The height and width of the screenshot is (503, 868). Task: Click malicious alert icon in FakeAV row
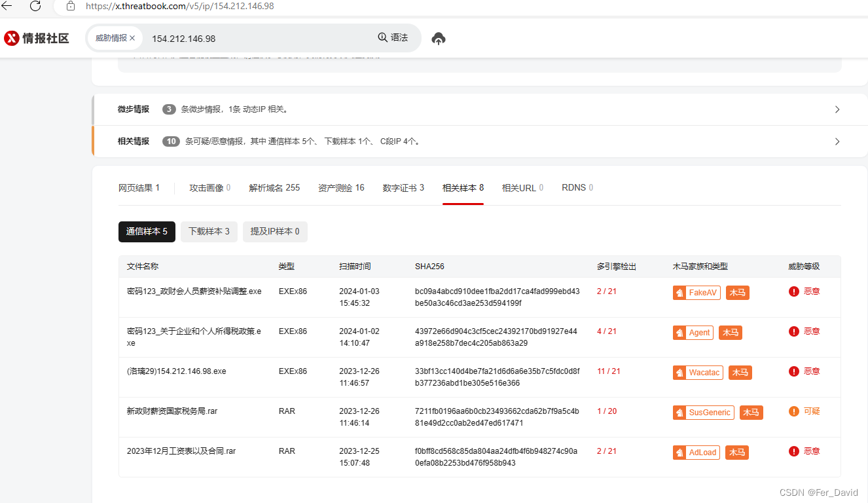(794, 291)
